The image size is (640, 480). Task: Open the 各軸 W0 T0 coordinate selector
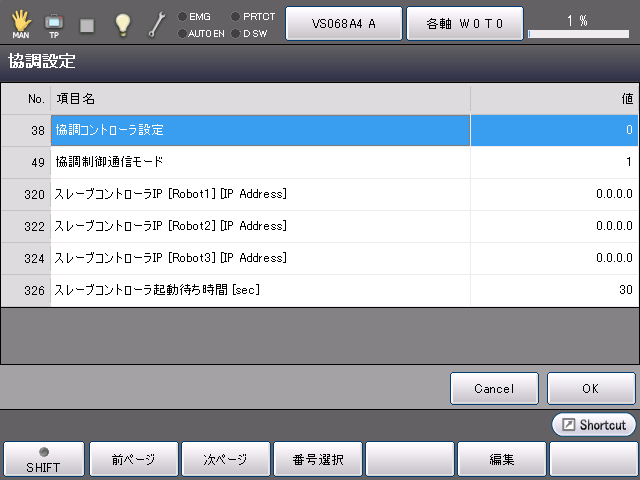click(464, 23)
